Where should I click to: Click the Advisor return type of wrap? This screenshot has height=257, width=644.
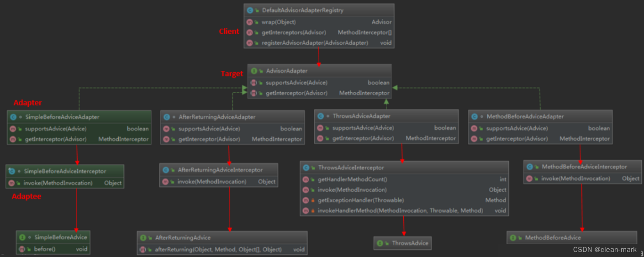tap(381, 22)
